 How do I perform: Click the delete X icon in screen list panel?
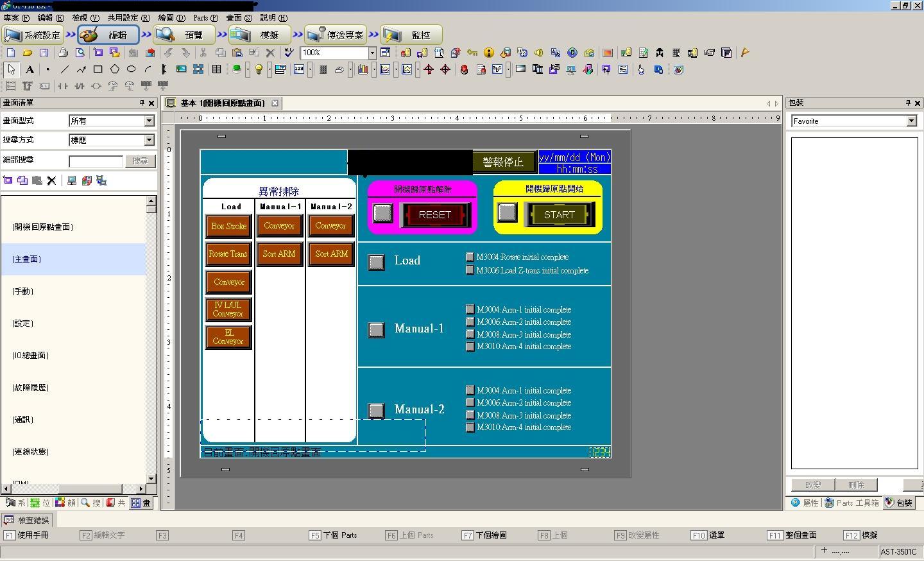[x=52, y=181]
